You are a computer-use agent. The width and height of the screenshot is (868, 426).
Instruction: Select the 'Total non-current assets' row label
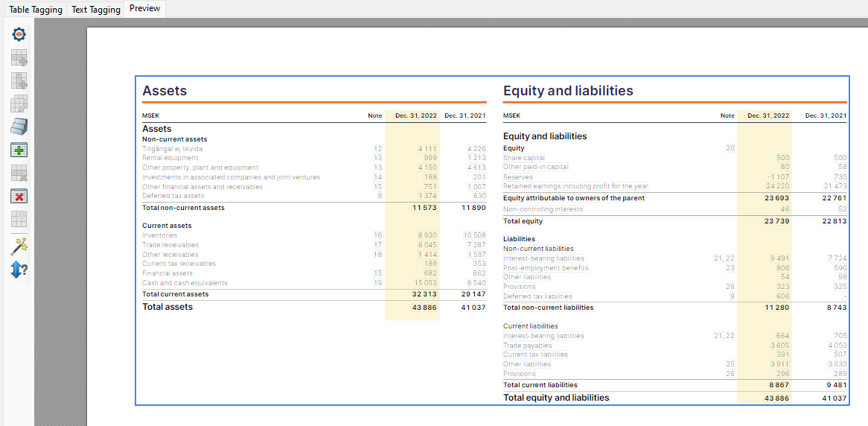pyautogui.click(x=183, y=208)
